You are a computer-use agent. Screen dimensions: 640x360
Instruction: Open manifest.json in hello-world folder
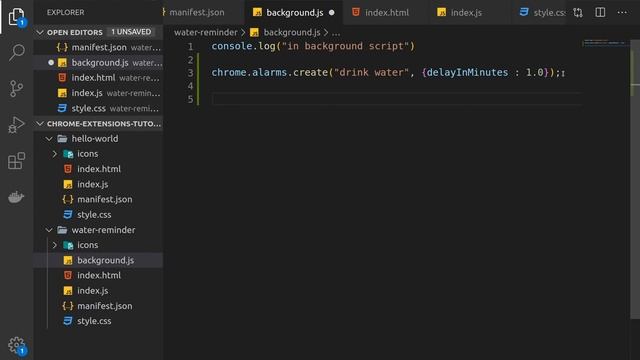[98, 199]
